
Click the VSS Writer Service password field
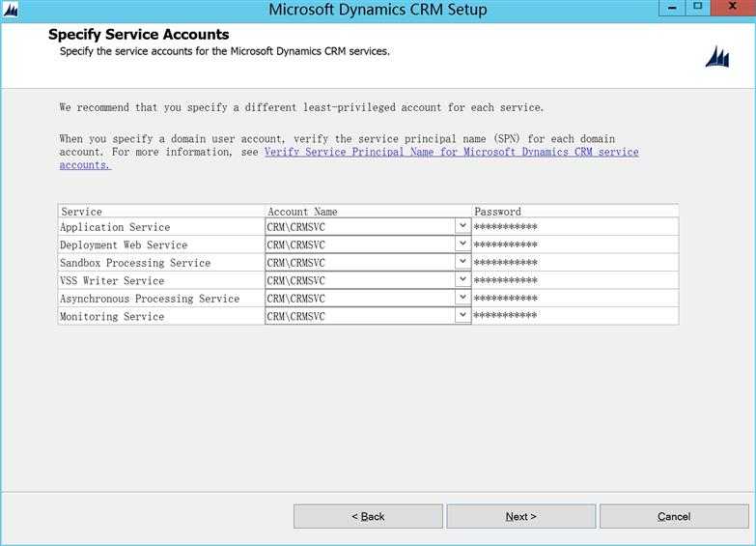pyautogui.click(x=574, y=280)
